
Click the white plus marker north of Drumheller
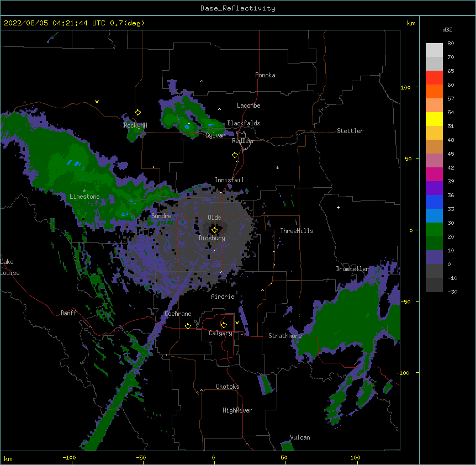pos(338,207)
